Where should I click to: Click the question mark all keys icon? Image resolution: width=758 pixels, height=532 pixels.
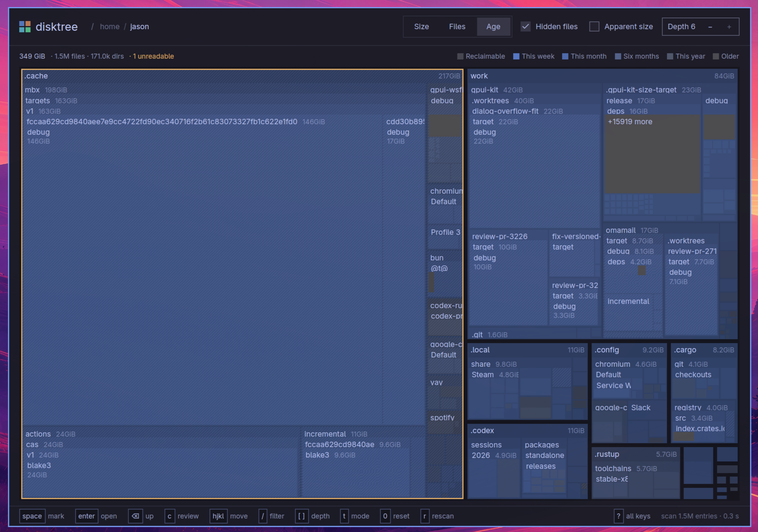[618, 516]
